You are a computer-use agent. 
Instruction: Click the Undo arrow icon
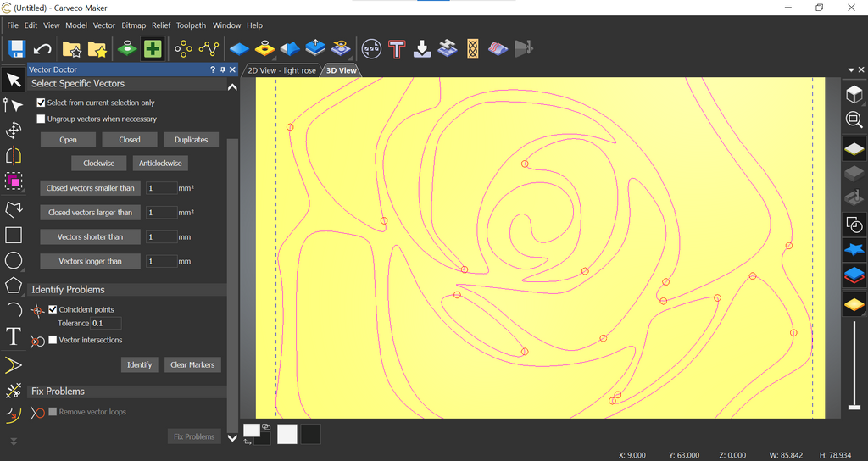click(x=42, y=48)
